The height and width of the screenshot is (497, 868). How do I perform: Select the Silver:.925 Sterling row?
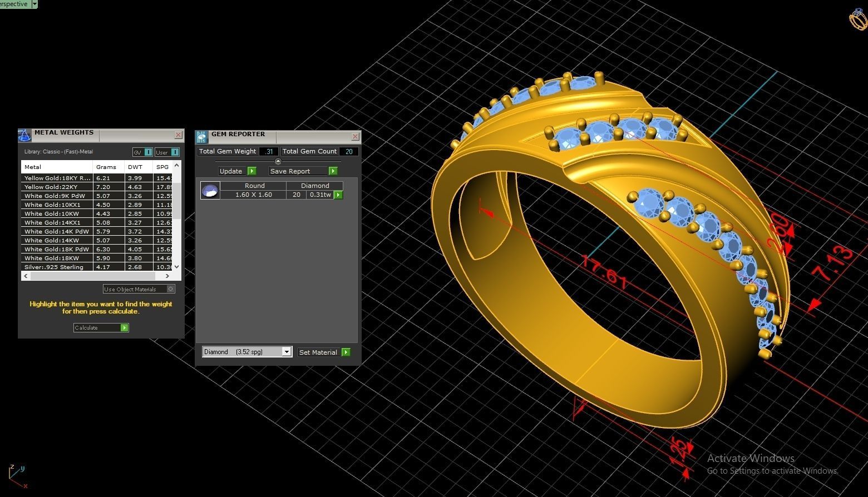click(97, 267)
